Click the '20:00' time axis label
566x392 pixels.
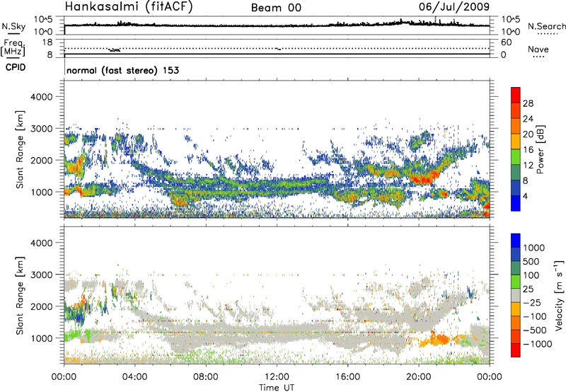click(419, 377)
